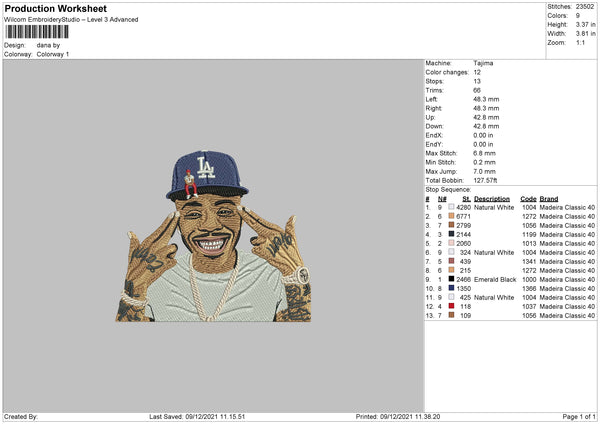The width and height of the screenshot is (600, 424).
Task: Pick the red swatch in stop row 12
Action: tap(451, 306)
